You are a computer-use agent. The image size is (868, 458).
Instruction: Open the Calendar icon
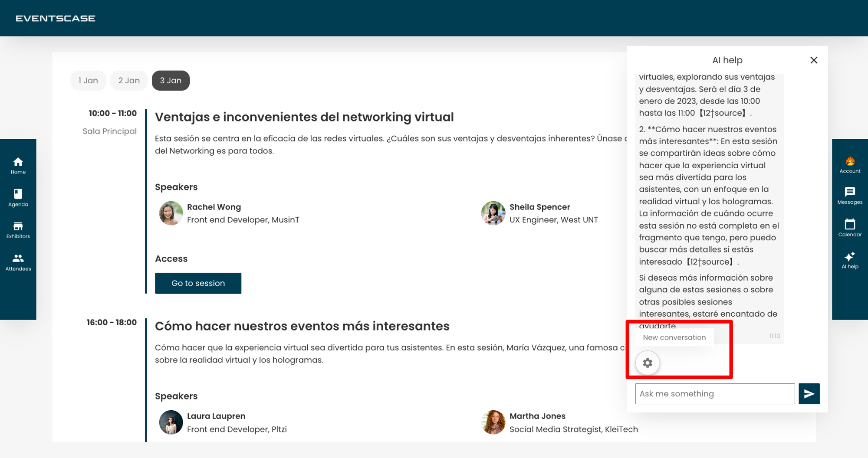pyautogui.click(x=849, y=228)
